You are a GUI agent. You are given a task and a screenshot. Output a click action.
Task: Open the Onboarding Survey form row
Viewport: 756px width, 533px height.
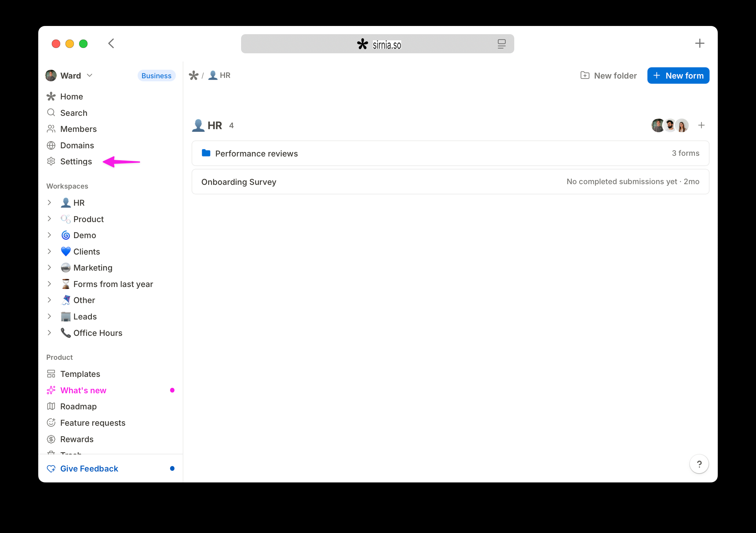click(450, 182)
